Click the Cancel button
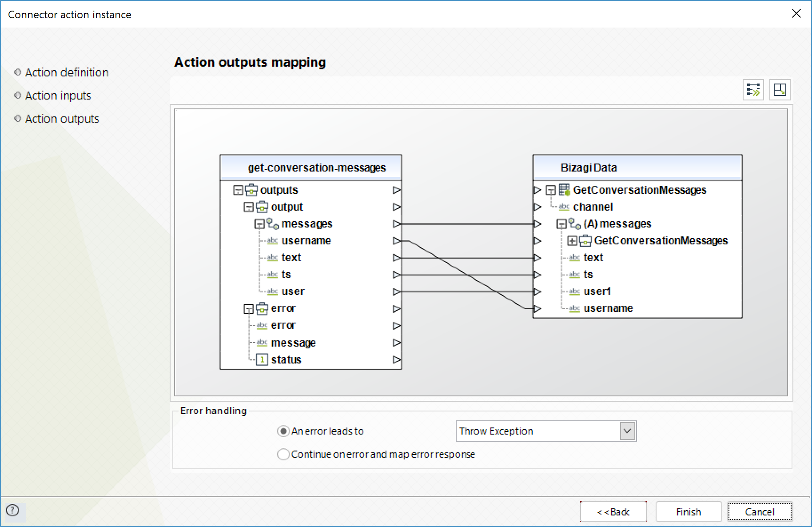The height and width of the screenshot is (527, 812). 760,512
